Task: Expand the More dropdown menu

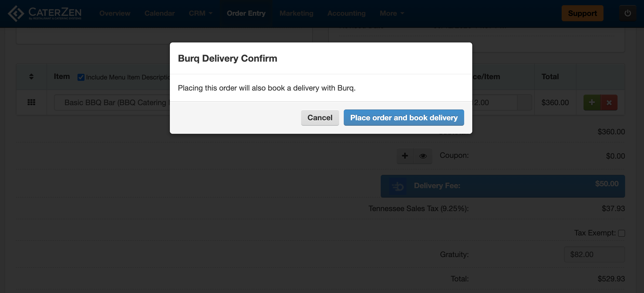Action: point(392,13)
